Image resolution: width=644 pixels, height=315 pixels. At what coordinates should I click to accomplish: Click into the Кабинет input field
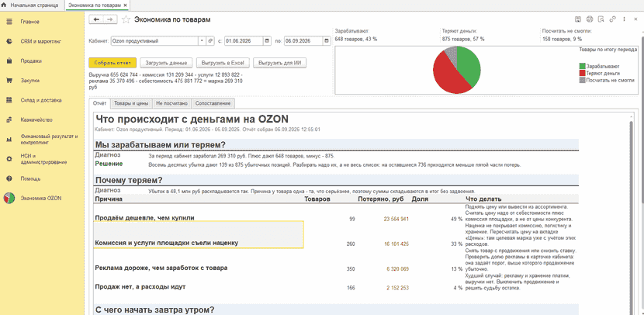154,41
